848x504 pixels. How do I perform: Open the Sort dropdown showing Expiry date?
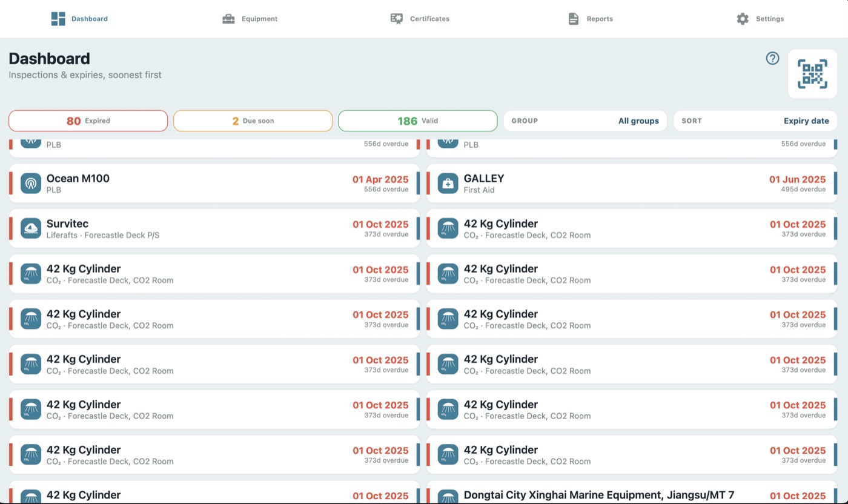coord(755,121)
